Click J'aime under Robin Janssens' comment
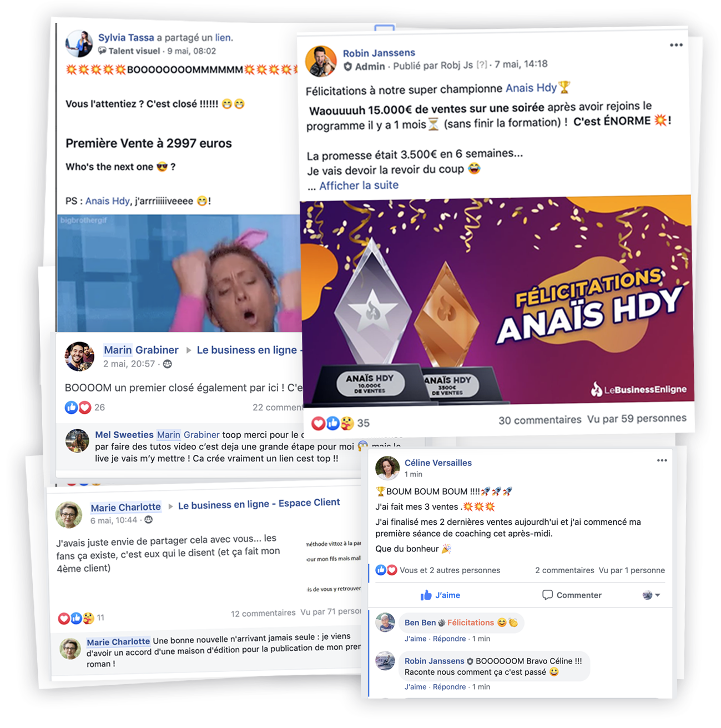This screenshot has width=721, height=728. click(x=415, y=687)
